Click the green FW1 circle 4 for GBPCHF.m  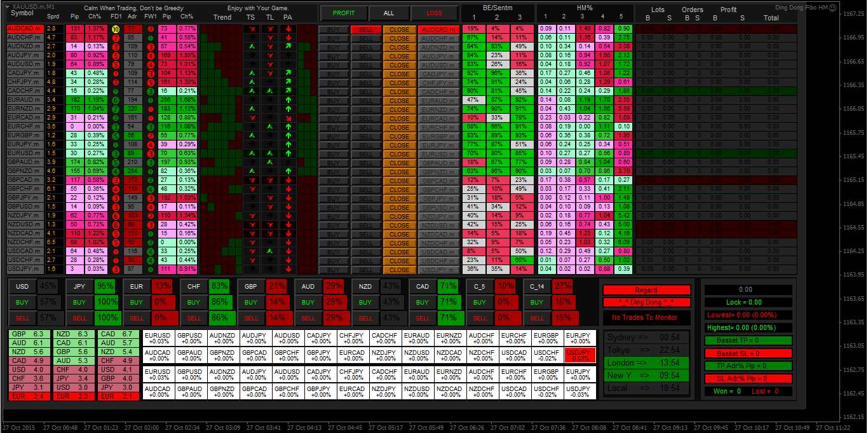(151, 189)
